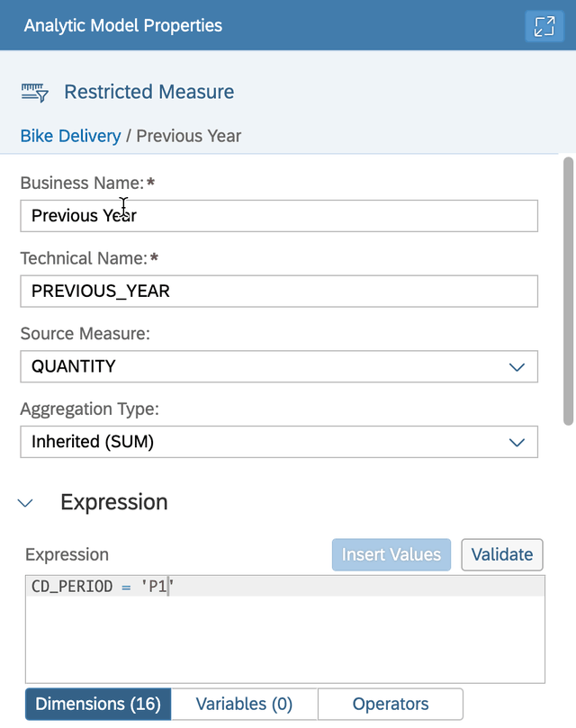
Task: Click the Validate button
Action: click(x=501, y=554)
